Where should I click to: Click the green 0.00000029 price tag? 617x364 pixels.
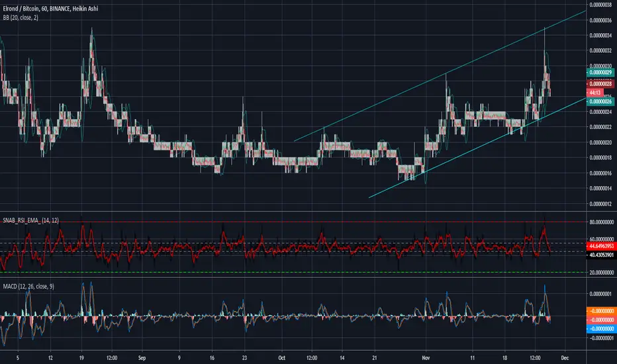(x=600, y=72)
